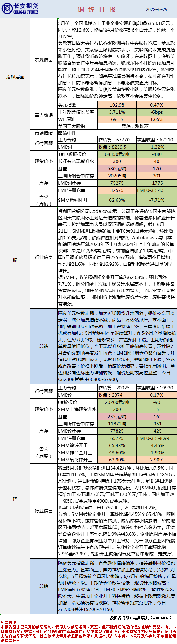Select the WTI原油 price 69.15 cell
The image size is (177, 644).
tap(117, 119)
